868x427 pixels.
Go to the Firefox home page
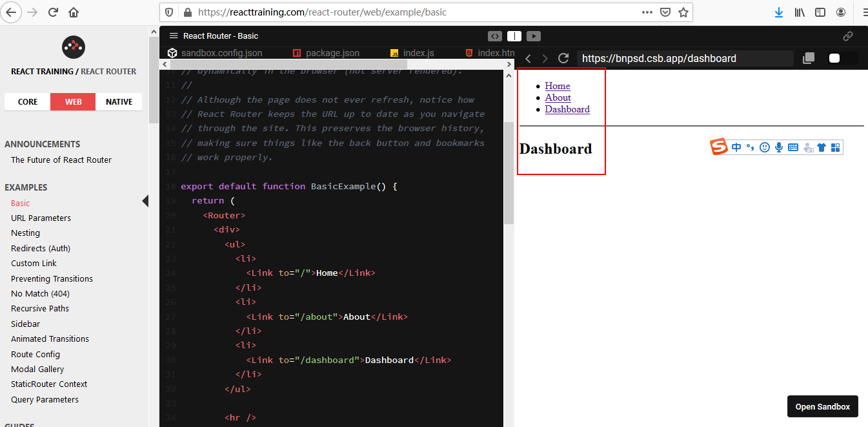coord(74,12)
